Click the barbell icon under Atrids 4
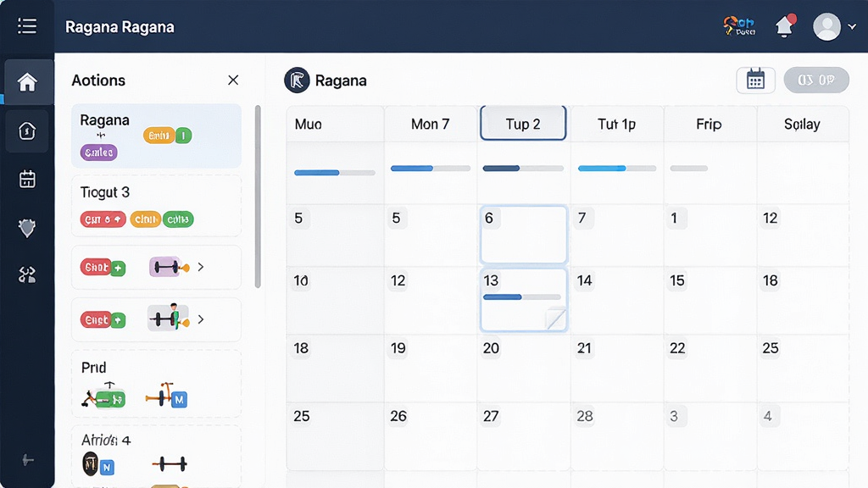The height and width of the screenshot is (488, 868). coord(170,463)
